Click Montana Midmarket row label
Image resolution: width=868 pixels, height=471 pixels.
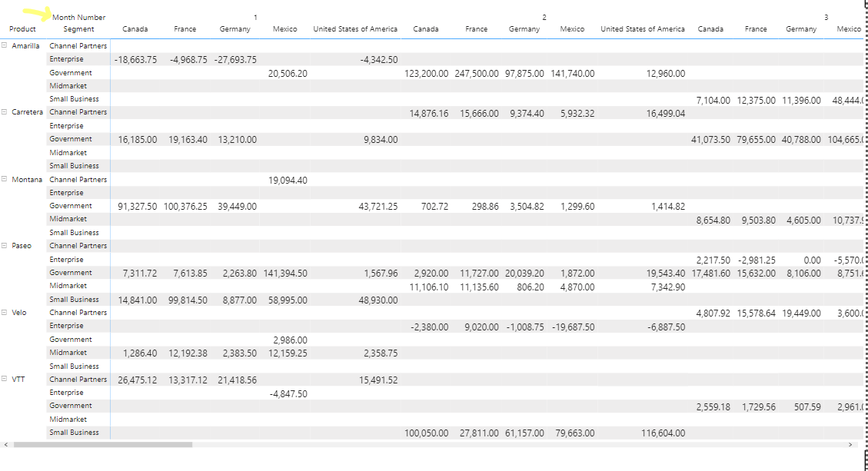68,219
